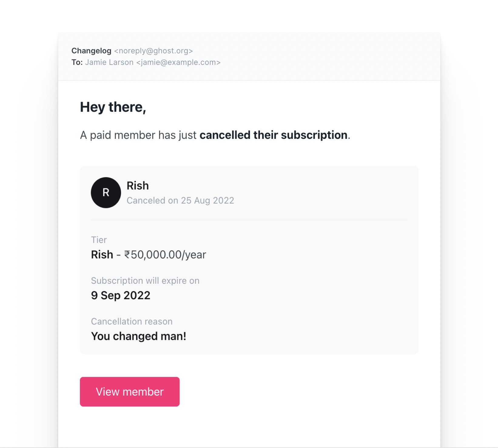Screen dimensions: 498x448
Task: Click the member name Rish
Action: pos(138,186)
